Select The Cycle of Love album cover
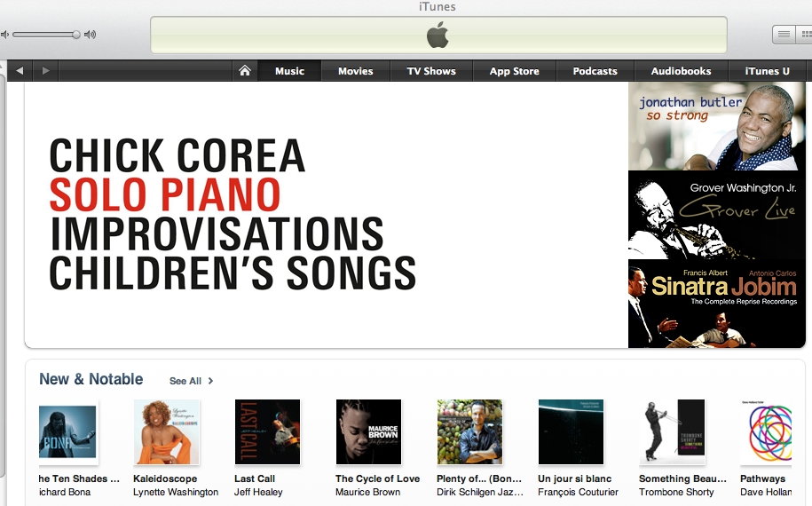Image resolution: width=812 pixels, height=506 pixels. click(x=368, y=432)
